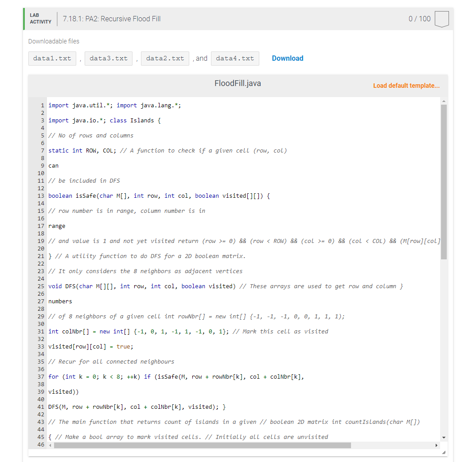This screenshot has height=462, width=476.
Task: Click '// It only considers the 8 neighbors' comment
Action: tap(145, 271)
